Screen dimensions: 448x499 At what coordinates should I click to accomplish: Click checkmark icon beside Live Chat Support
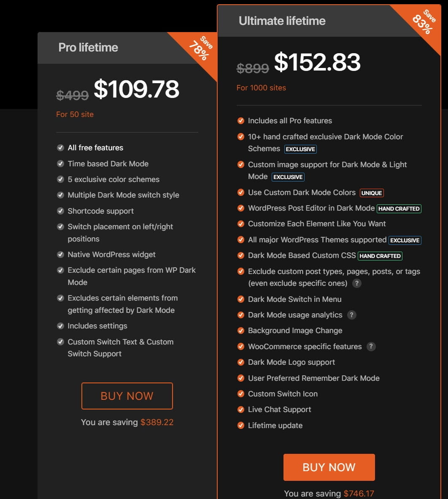241,409
